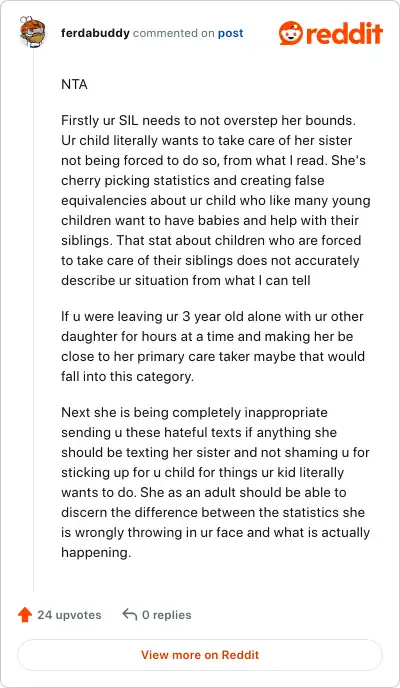Screen dimensions: 400x688
Task: Click the '0 replies' label
Action: 167,615
